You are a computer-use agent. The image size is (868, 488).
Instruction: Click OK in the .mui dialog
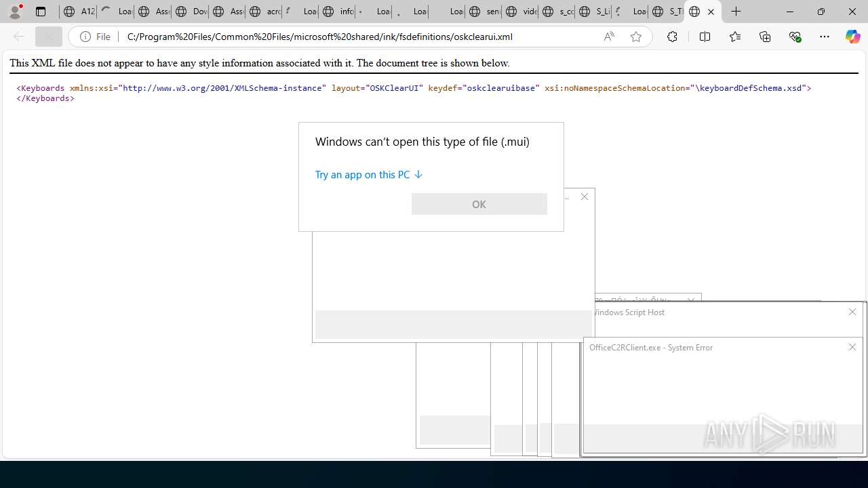click(x=479, y=204)
